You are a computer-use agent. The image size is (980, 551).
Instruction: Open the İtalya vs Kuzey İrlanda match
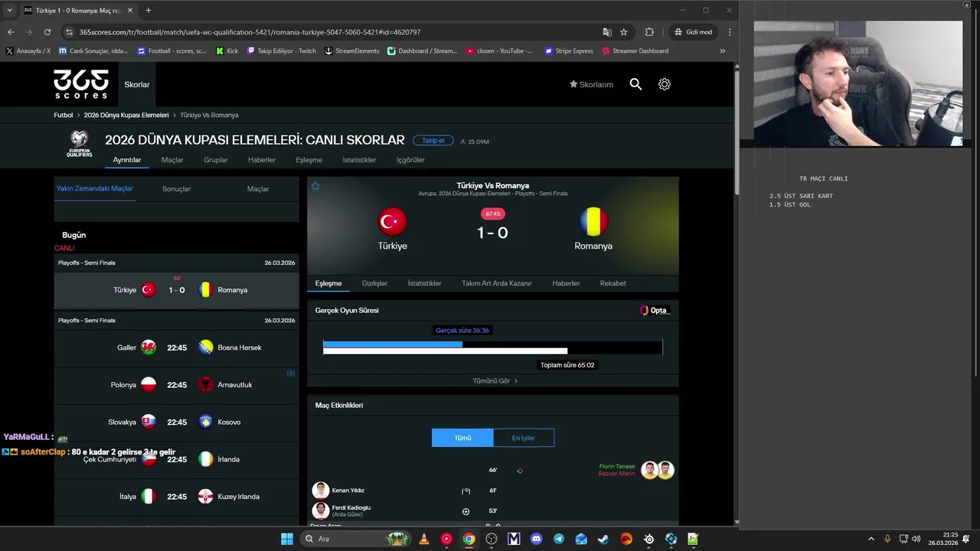[176, 497]
